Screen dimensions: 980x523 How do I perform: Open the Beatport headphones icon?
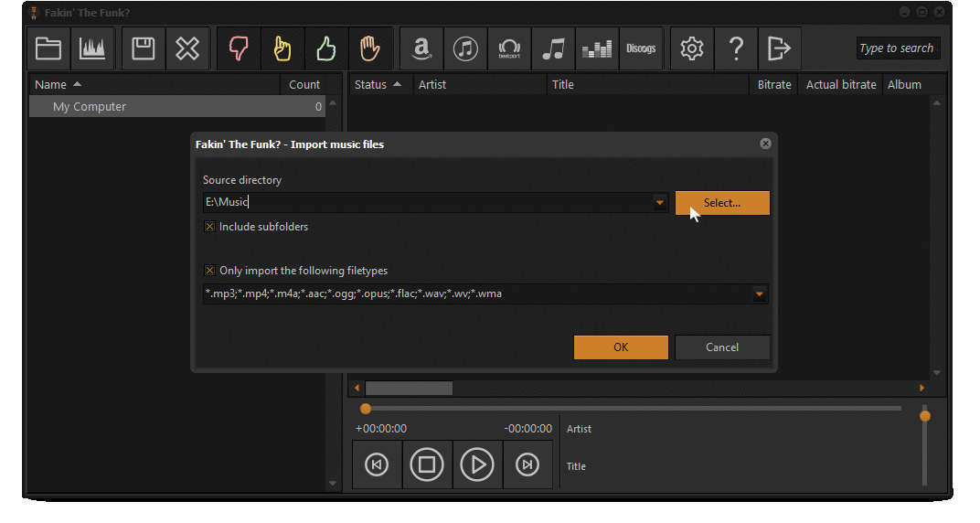509,48
